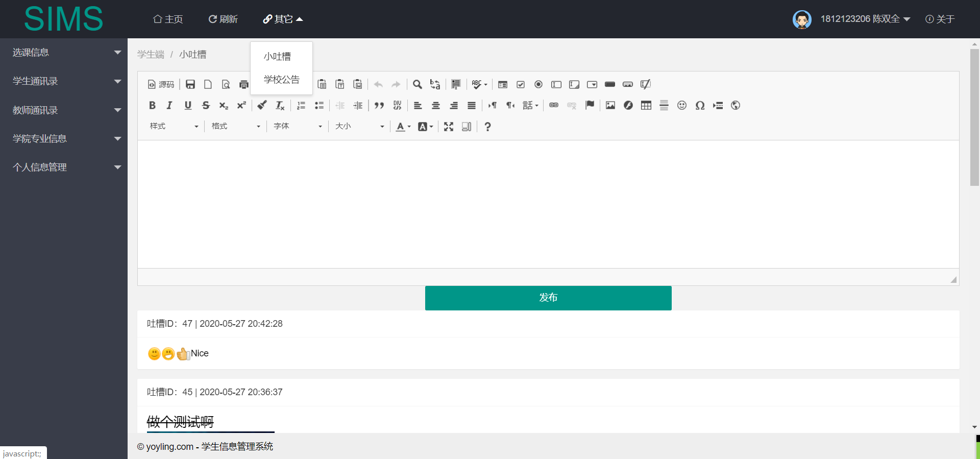Toggle source code view (源码)
This screenshot has height=459, width=980.
click(x=161, y=84)
